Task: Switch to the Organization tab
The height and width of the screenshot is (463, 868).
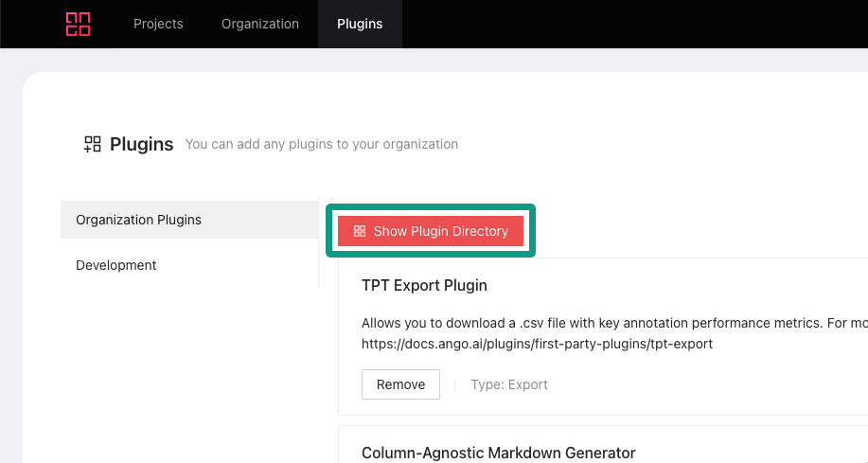Action: point(260,24)
